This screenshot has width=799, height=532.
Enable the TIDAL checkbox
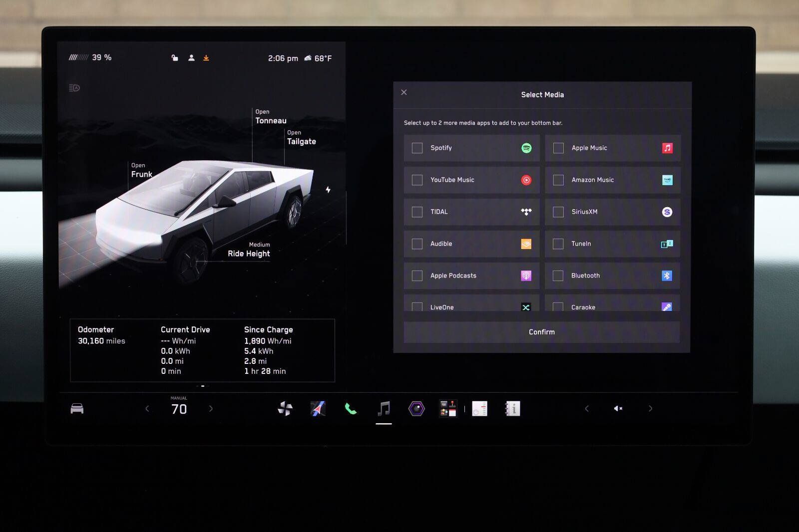coord(417,212)
